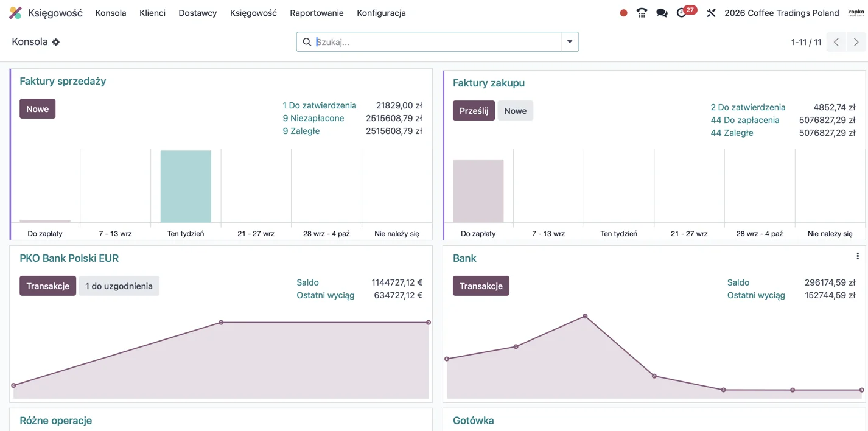Click the 296174,59 zł balance value
This screenshot has width=868, height=431.
point(830,282)
